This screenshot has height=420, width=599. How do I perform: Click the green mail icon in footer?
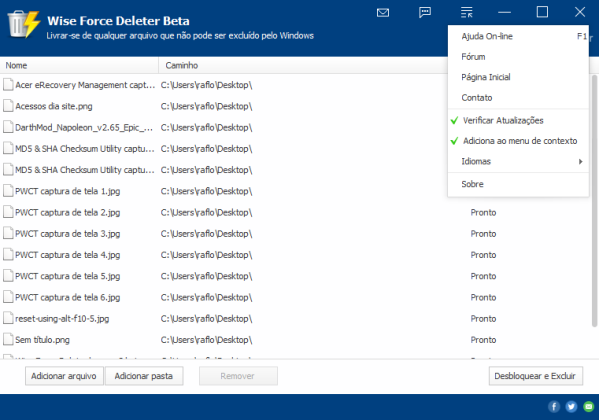589,407
